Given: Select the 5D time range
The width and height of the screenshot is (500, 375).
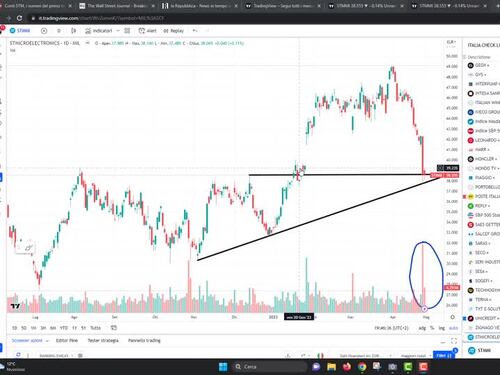Looking at the screenshot, I should tap(24, 328).
